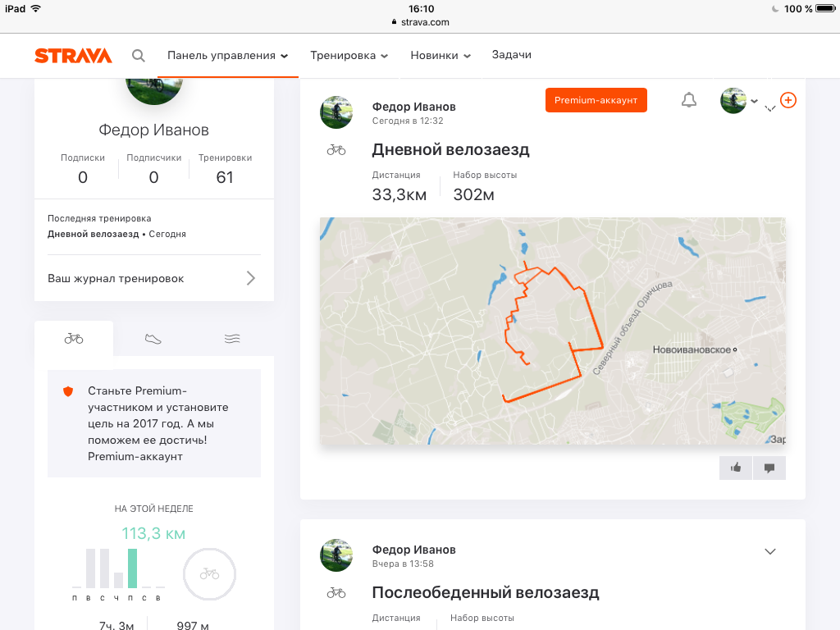Open profile avatar menu in header
Viewport: 840px width, 630px height.
pyautogui.click(x=738, y=101)
